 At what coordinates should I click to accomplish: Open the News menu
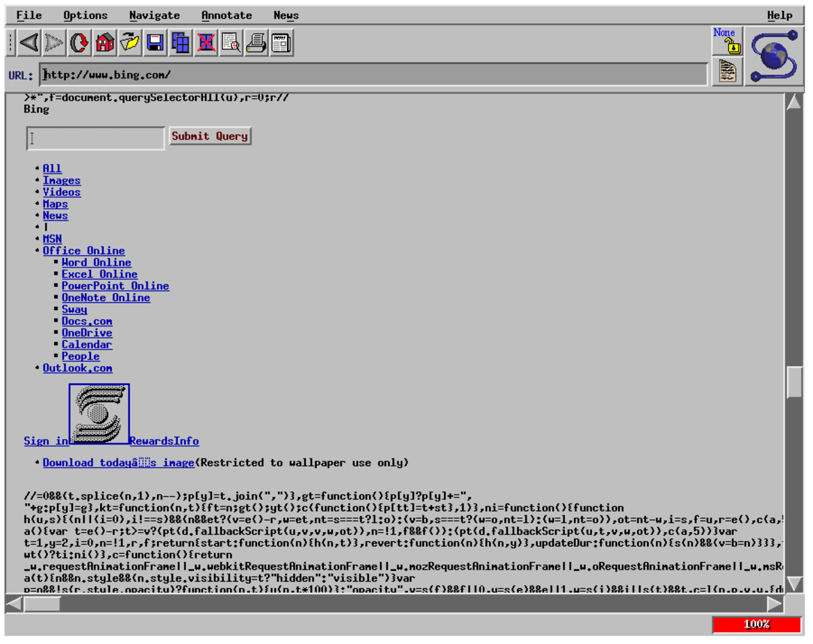click(286, 15)
